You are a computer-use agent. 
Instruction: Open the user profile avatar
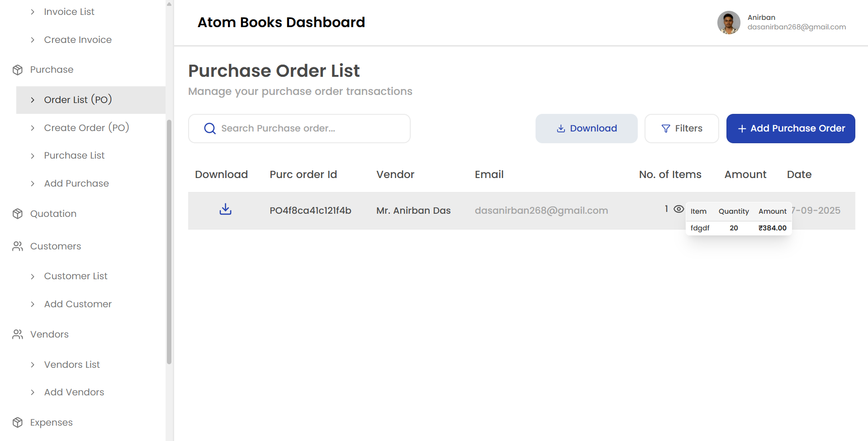(x=728, y=23)
